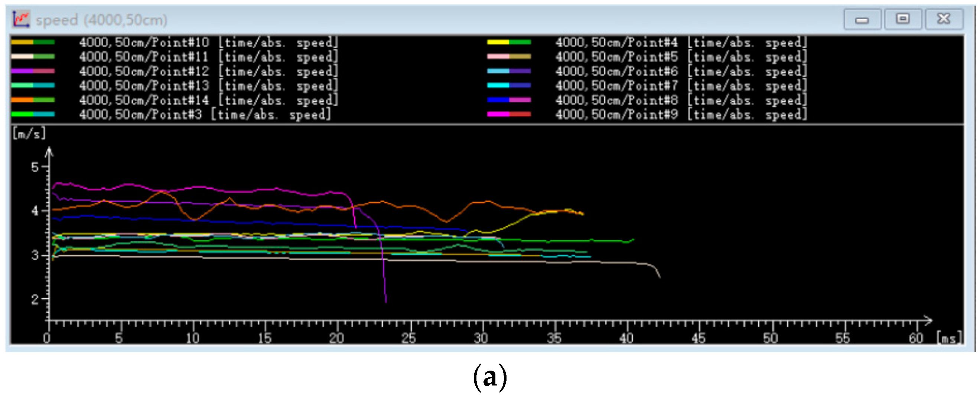Select the Point#5 legend entry label
Viewport: 980px width, 397px height.
click(x=680, y=57)
